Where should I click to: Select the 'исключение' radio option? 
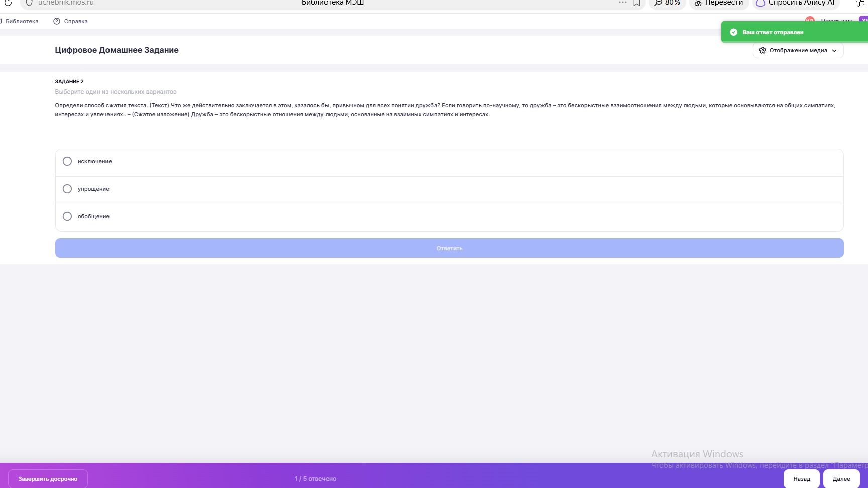click(67, 161)
